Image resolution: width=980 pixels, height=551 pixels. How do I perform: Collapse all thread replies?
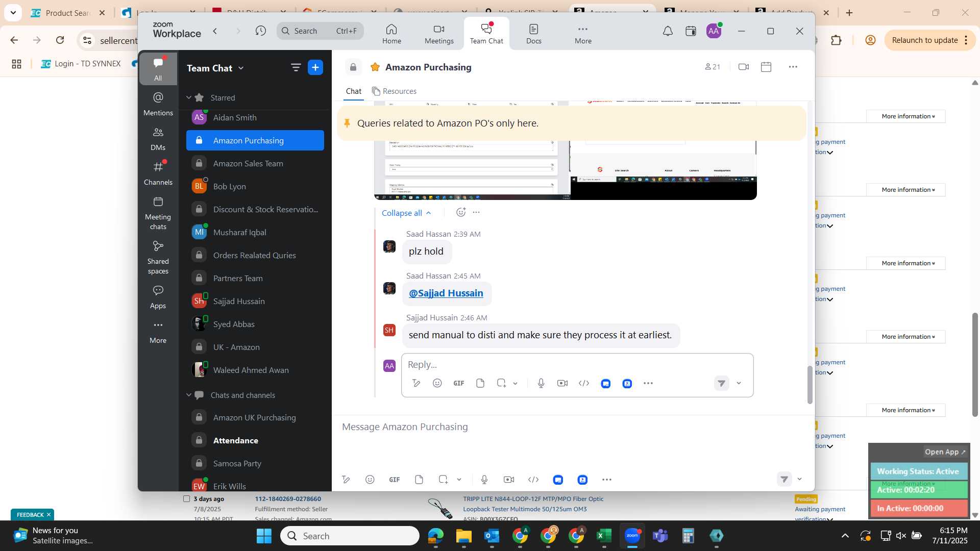[x=406, y=213]
